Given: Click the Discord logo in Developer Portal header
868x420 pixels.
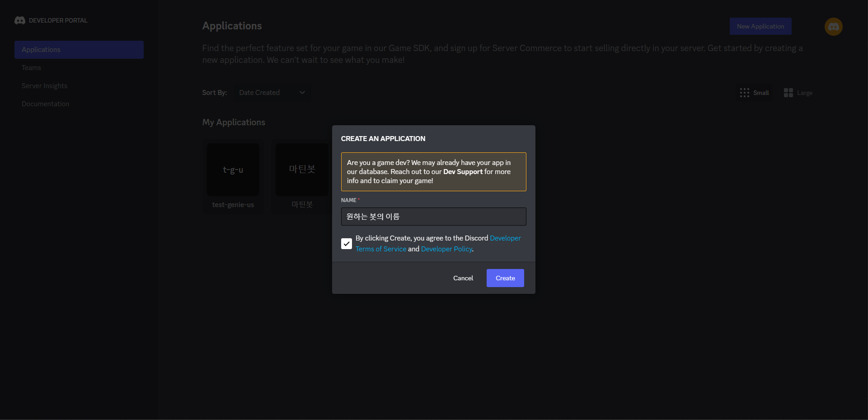Looking at the screenshot, I should [19, 20].
